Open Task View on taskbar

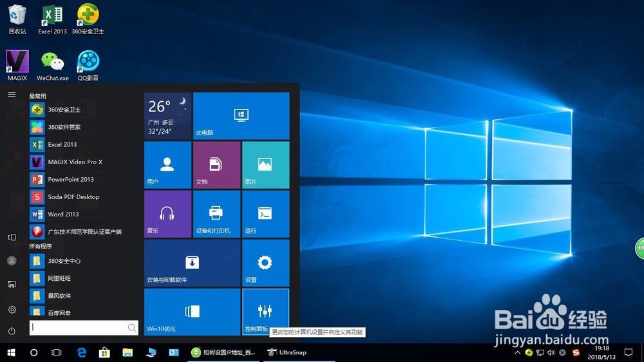56,352
